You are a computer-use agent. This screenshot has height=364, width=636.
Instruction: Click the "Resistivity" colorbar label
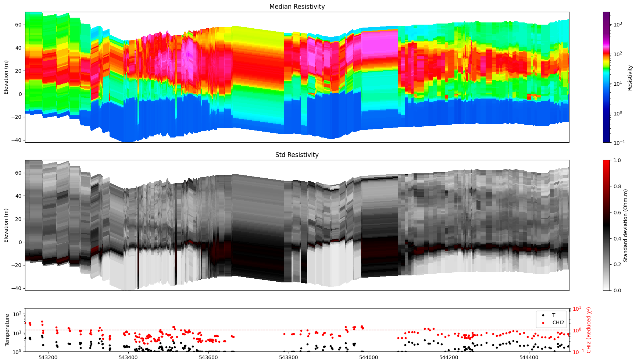tap(630, 77)
